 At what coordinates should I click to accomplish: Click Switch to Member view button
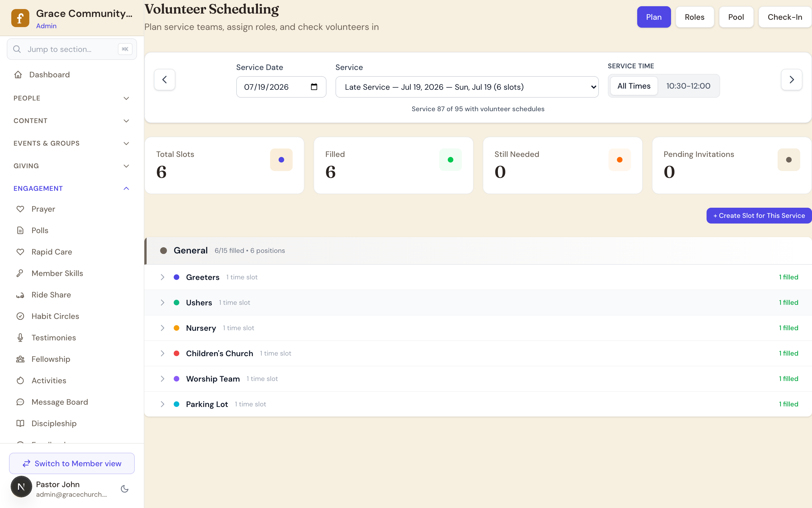[x=71, y=464]
